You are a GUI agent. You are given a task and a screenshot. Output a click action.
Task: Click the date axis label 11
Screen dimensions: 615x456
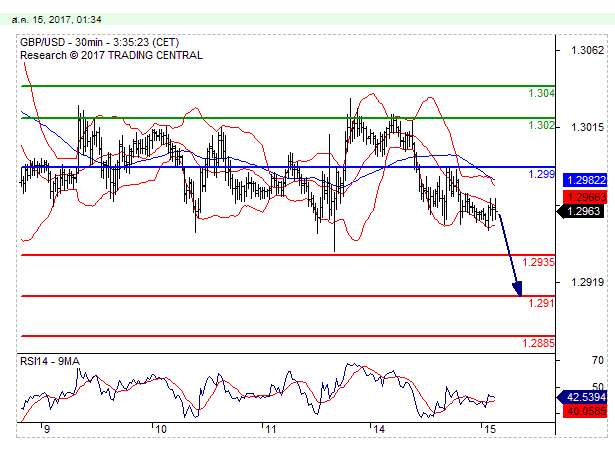click(271, 429)
